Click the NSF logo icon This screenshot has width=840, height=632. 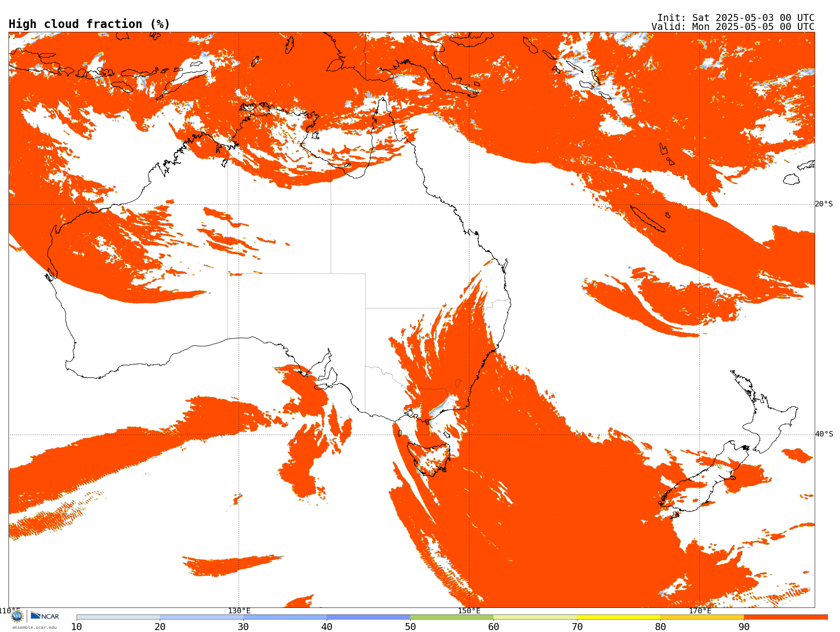click(x=17, y=616)
